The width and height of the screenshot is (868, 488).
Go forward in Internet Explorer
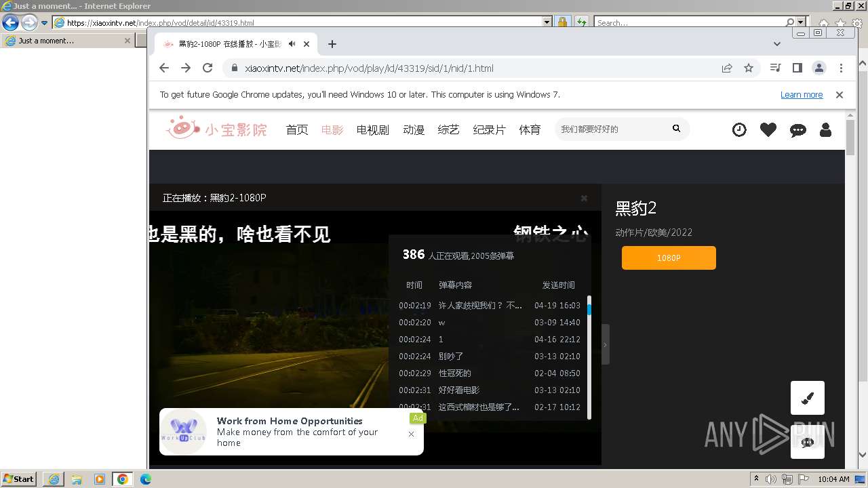tap(29, 22)
